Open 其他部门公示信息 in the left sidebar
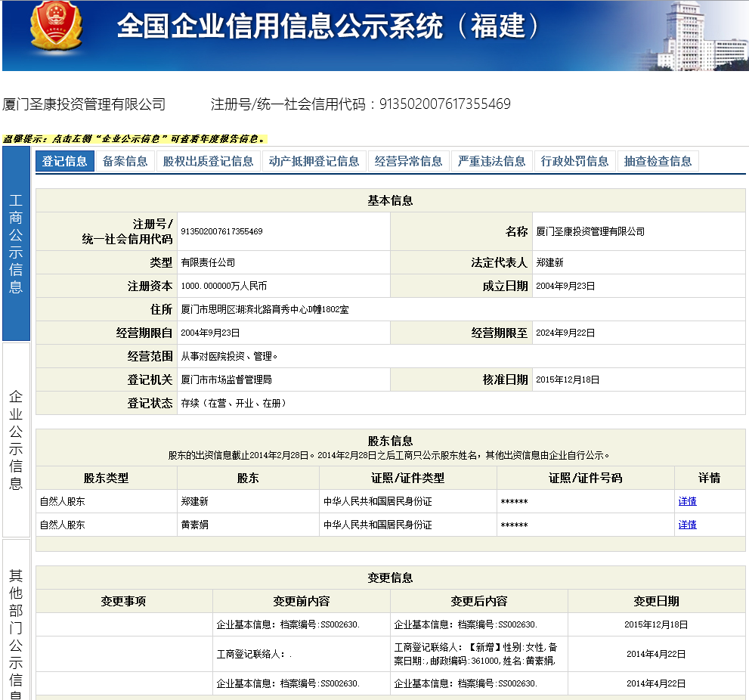The height and width of the screenshot is (700, 749). tap(16, 620)
